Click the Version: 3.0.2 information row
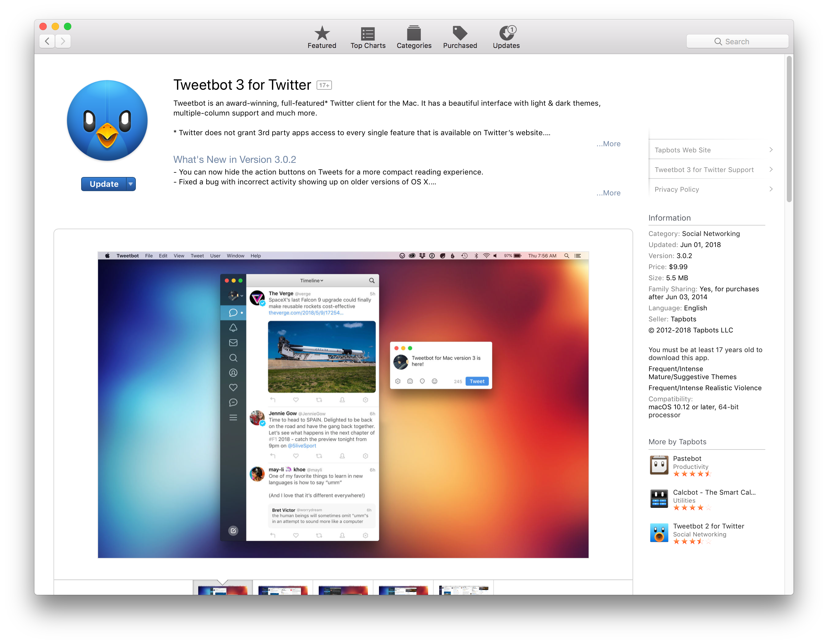 [x=670, y=255]
